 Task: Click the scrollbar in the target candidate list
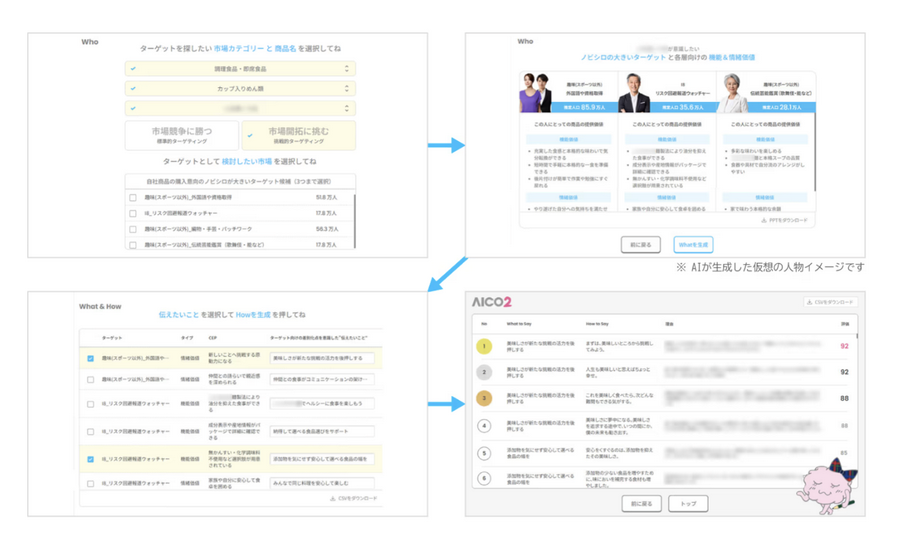tap(352, 210)
